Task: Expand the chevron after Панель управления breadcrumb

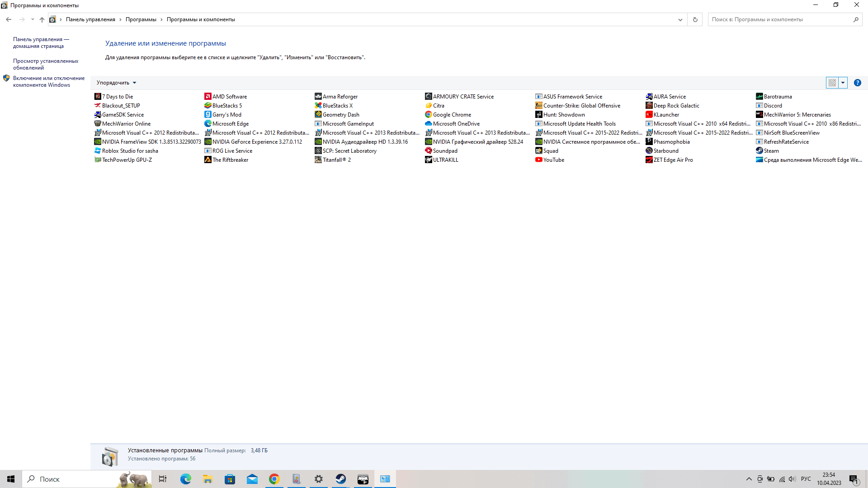Action: (120, 19)
